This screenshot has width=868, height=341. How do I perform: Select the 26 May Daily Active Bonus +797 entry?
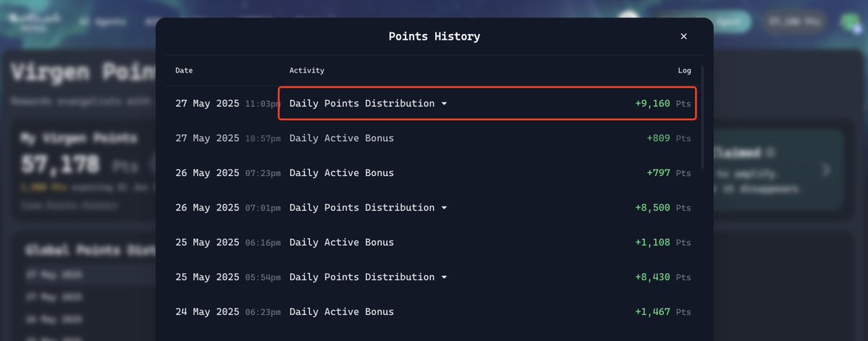click(x=433, y=173)
